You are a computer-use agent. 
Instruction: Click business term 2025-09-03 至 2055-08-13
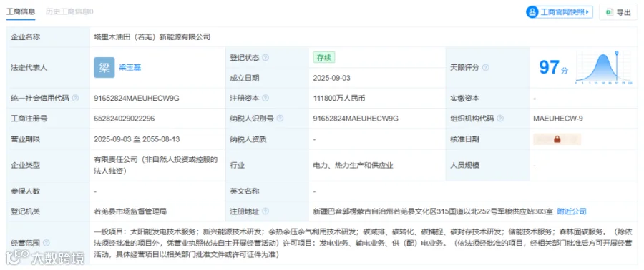click(137, 139)
